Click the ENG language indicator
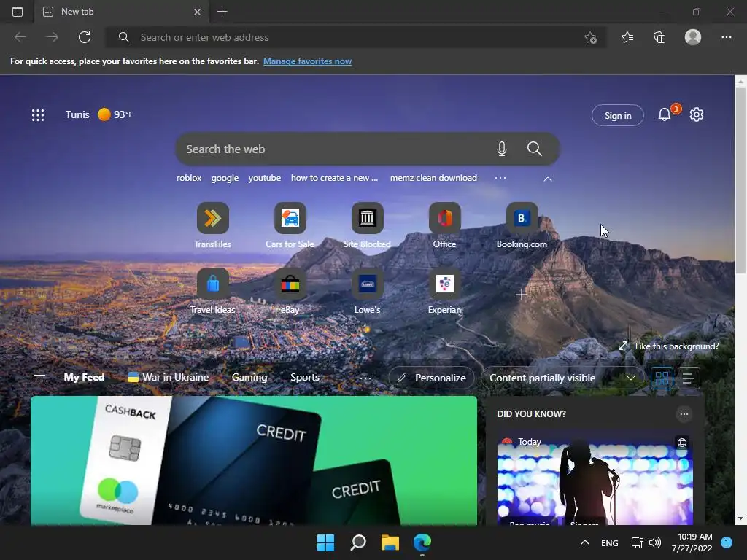Screen dimensions: 747x560 610,542
